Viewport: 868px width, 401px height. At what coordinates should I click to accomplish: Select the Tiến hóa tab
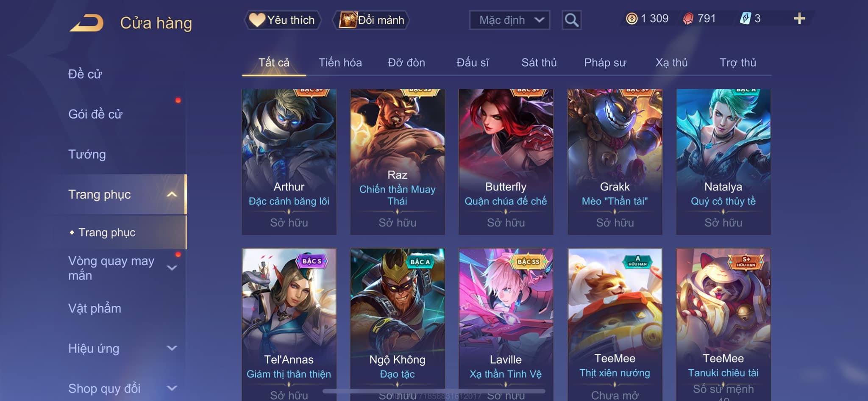pos(340,63)
